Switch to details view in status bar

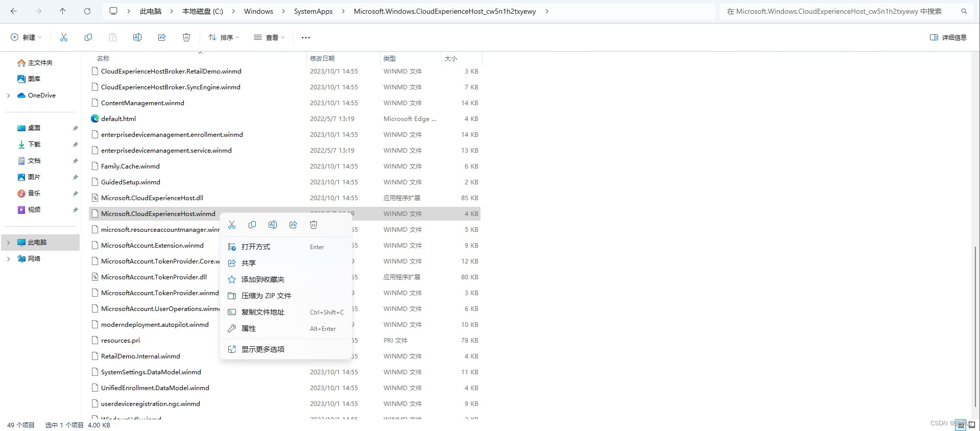[961, 424]
